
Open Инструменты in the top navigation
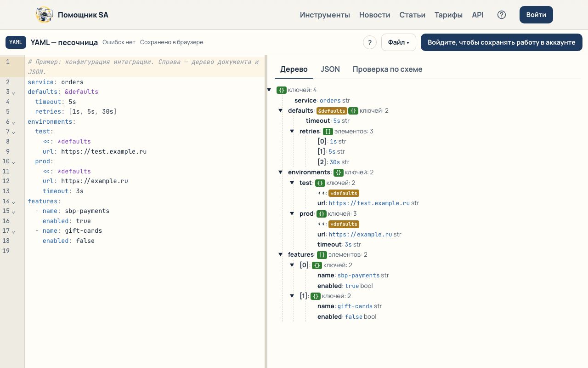325,15
